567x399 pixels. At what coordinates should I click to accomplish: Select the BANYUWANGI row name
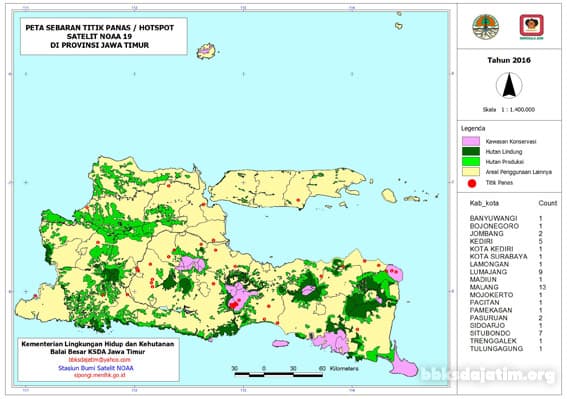(493, 218)
